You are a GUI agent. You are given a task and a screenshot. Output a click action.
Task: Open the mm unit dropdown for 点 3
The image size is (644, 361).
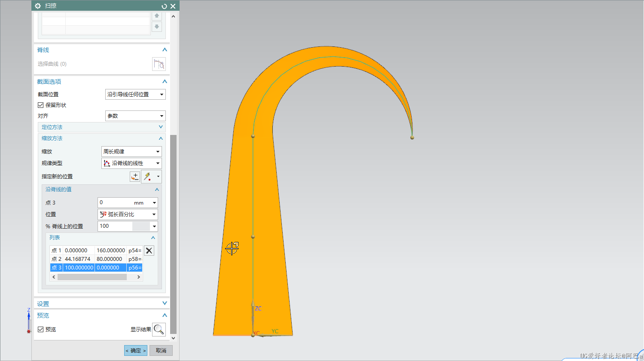(x=154, y=203)
